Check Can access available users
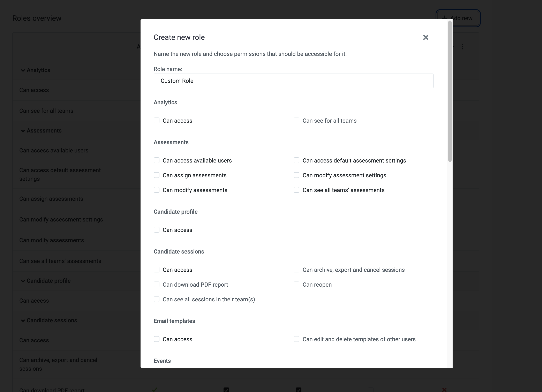Image resolution: width=542 pixels, height=392 pixels. [157, 160]
